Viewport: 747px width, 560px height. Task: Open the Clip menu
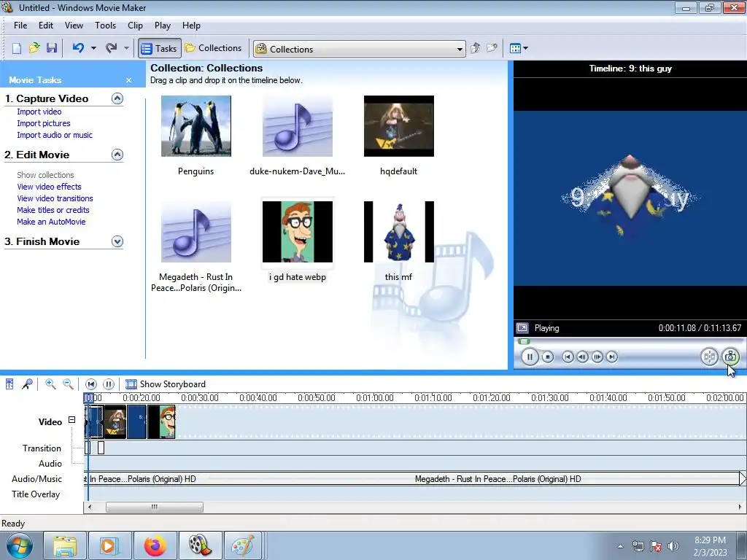point(135,26)
